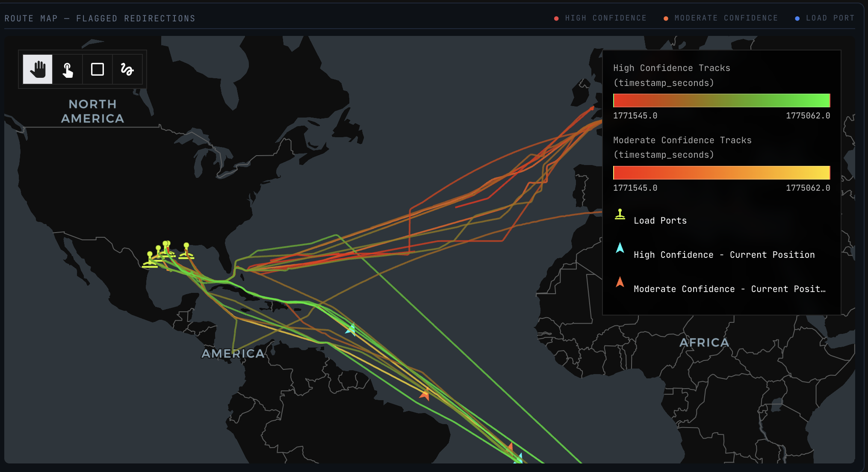Viewport: 868px width, 472px height.
Task: Click cyan High Confidence arrow in legend
Action: click(620, 248)
